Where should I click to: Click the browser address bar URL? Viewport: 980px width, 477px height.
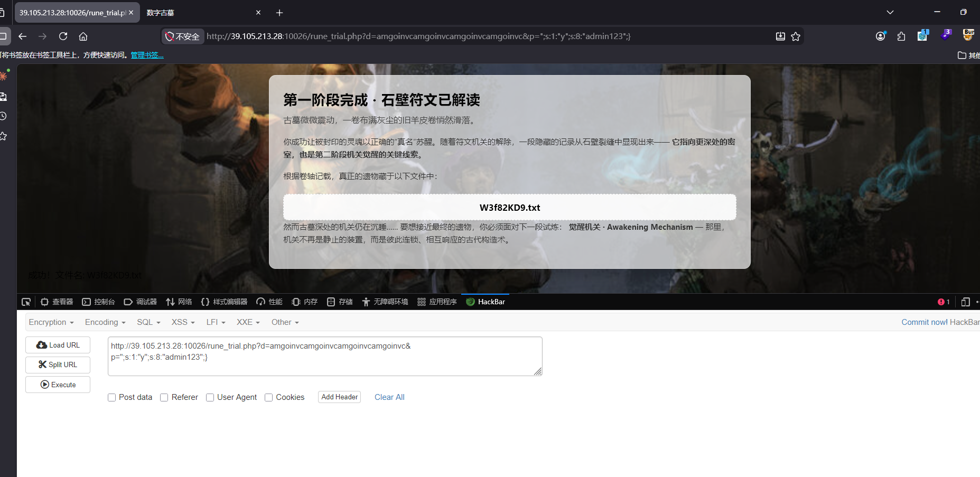pyautogui.click(x=418, y=36)
